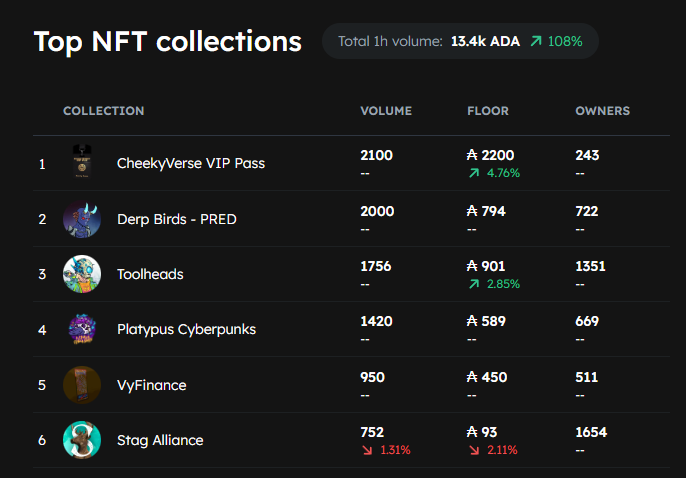Viewport: 686px width, 478px height.
Task: Click rank number 4 in the list
Action: (42, 330)
